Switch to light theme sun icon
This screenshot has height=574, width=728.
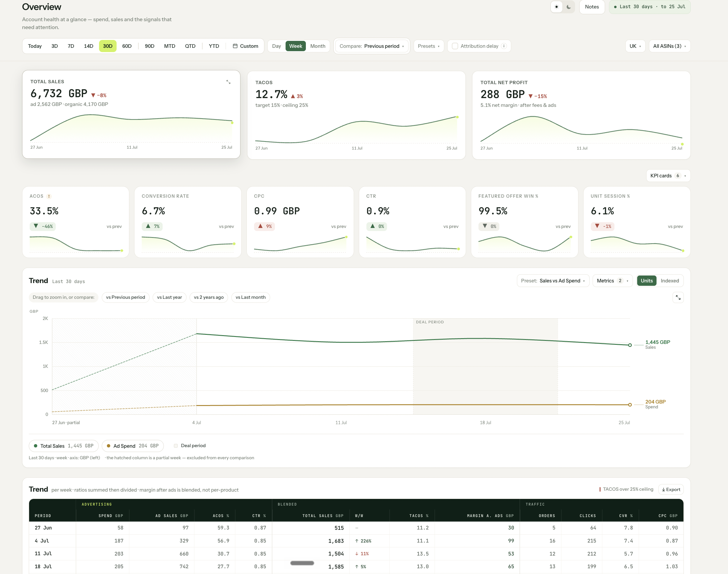point(557,7)
